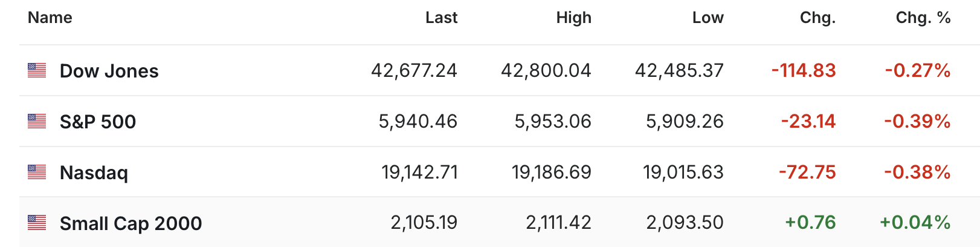Click the US flag beside Small Cap 2000
The height and width of the screenshot is (247, 980).
(37, 223)
